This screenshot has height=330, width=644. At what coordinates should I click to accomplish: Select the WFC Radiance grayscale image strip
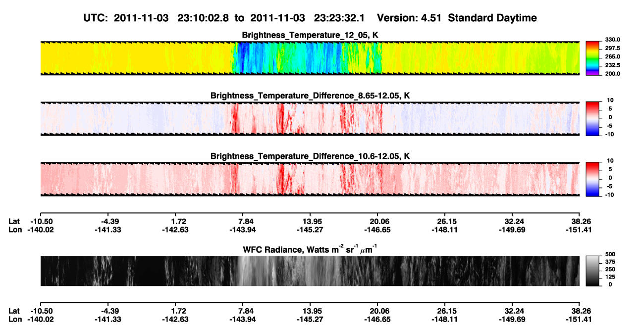(x=310, y=271)
